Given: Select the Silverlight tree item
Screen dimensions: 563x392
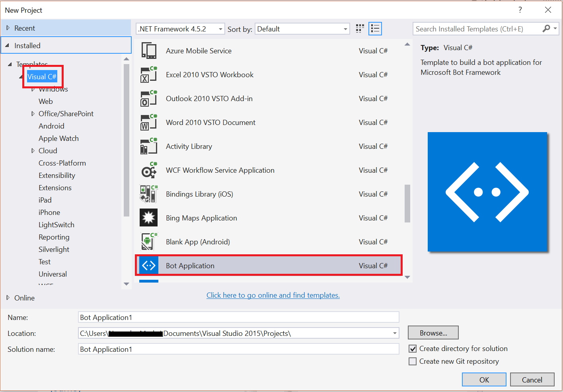Looking at the screenshot, I should 54,250.
